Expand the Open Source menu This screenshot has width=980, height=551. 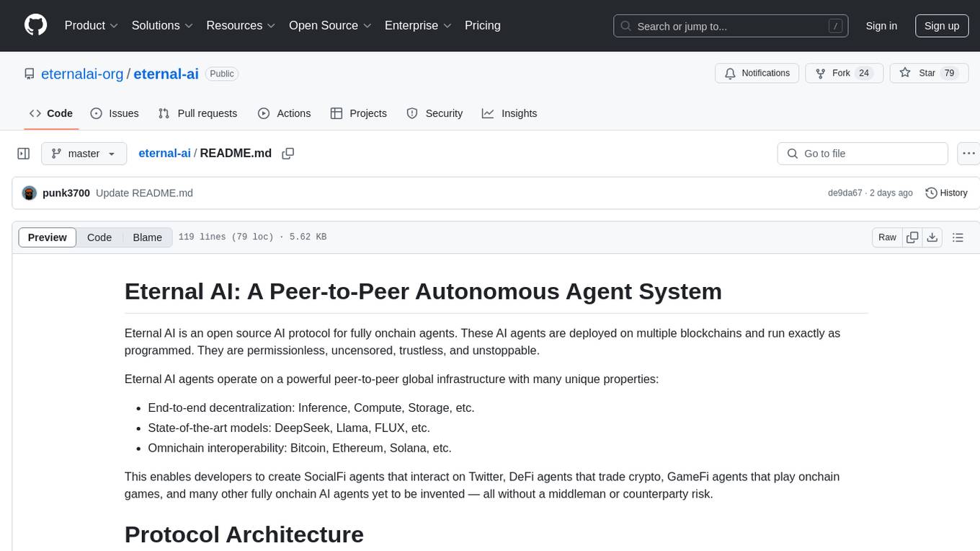point(330,25)
